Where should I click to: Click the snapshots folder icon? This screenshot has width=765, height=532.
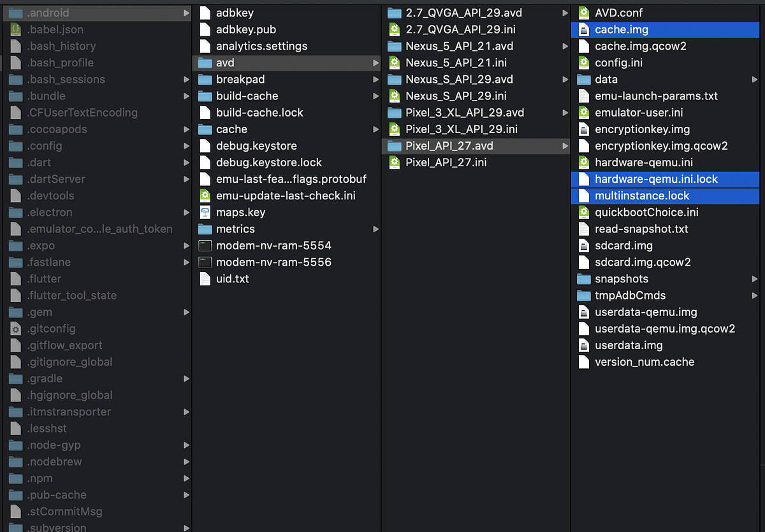[585, 278]
